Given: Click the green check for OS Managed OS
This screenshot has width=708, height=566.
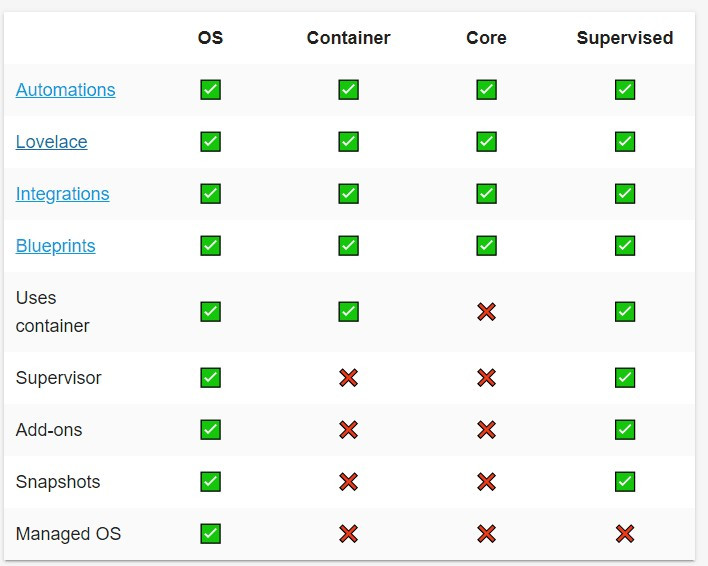Looking at the screenshot, I should click(x=210, y=534).
